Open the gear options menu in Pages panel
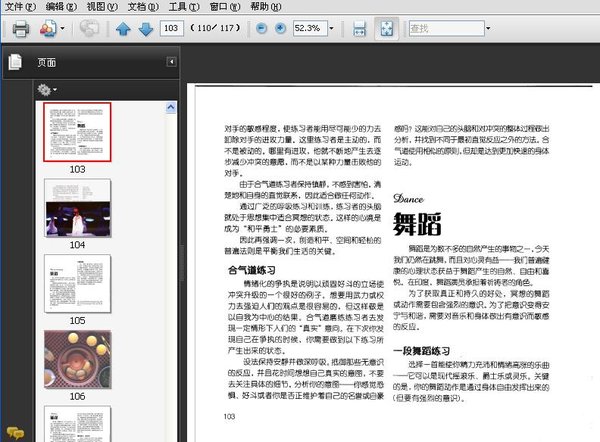Viewport: 600px width, 442px height. 46,90
